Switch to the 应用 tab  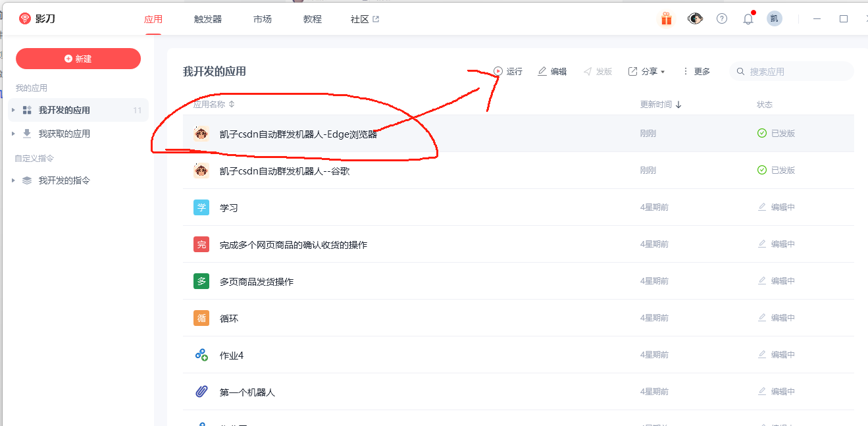[153, 19]
